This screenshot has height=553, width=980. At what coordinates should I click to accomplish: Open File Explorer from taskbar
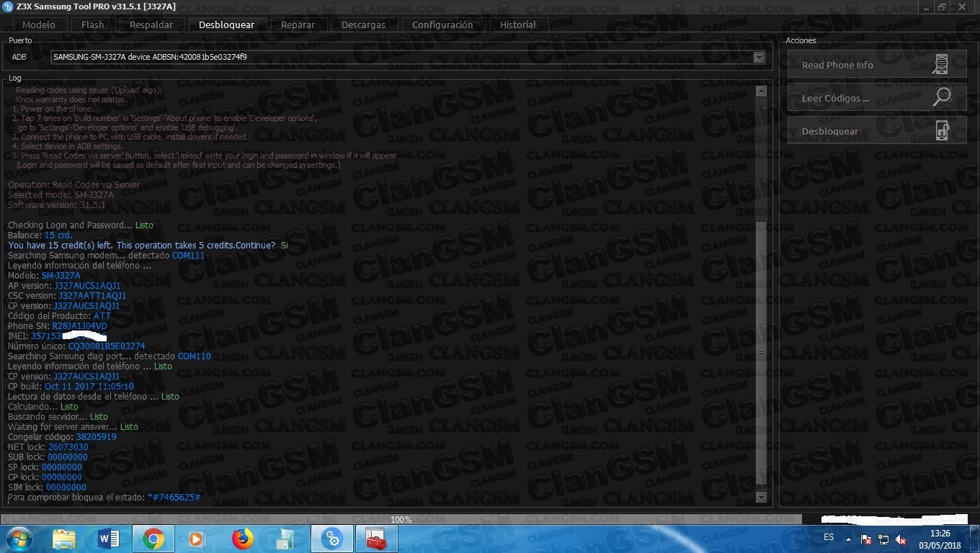[64, 539]
